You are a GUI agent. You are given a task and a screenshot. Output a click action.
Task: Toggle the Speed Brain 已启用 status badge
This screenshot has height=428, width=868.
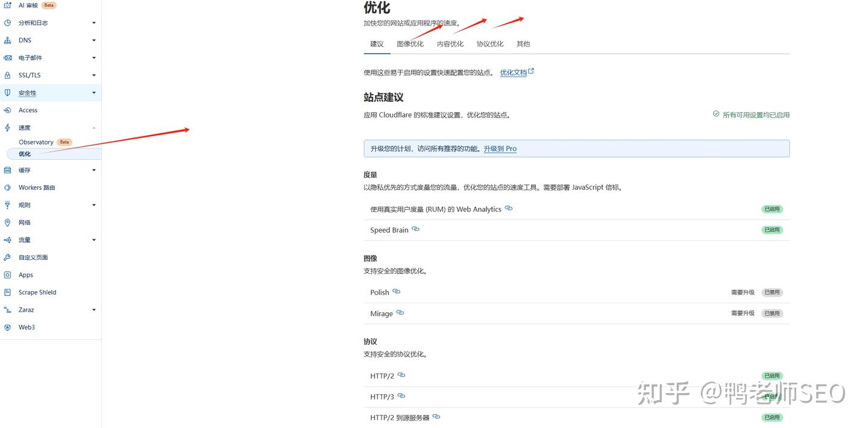(x=772, y=230)
